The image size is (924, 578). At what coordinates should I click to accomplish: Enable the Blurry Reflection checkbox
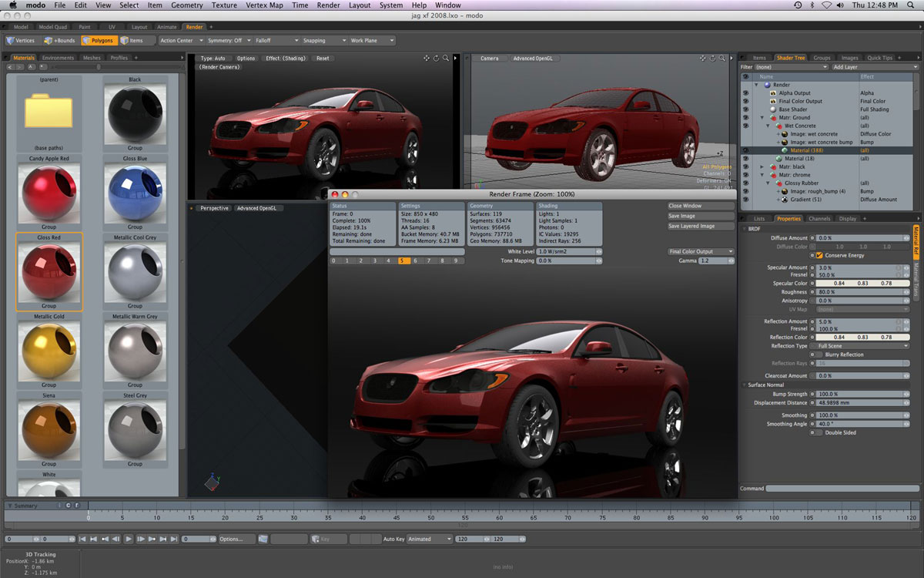[819, 355]
